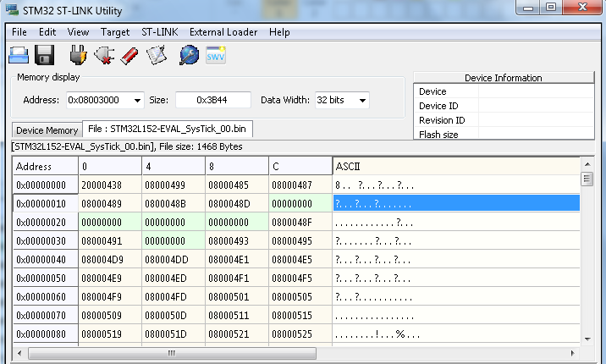Select cell 080004D9
The image size is (606, 364).
110,259
